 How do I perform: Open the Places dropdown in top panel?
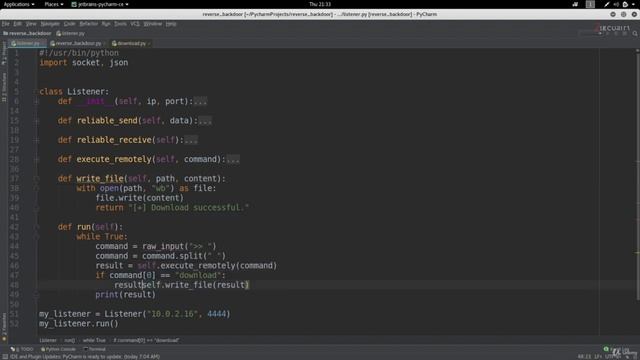[53, 4]
